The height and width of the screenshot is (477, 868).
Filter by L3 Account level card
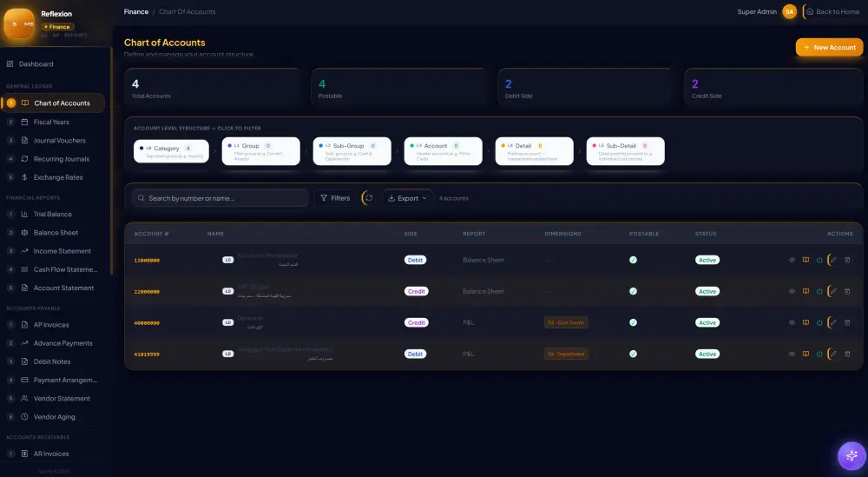tap(443, 151)
